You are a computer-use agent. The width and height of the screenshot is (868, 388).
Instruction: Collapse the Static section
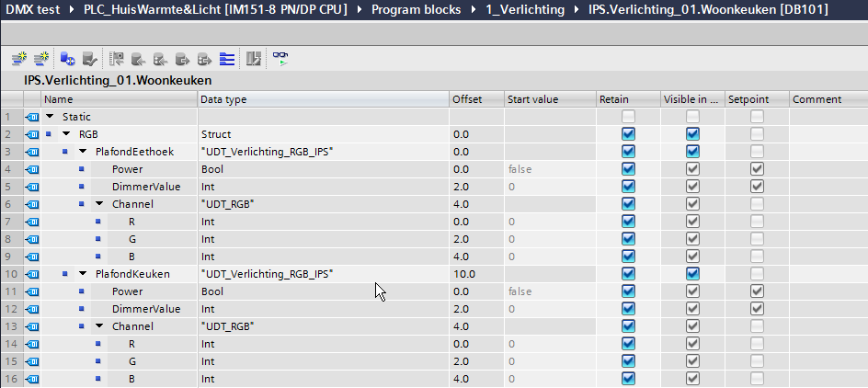tap(50, 117)
